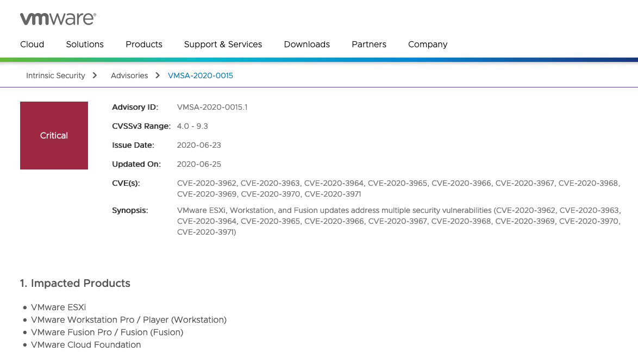This screenshot has width=638, height=364.
Task: Click the Impacted Products heading
Action: [76, 284]
